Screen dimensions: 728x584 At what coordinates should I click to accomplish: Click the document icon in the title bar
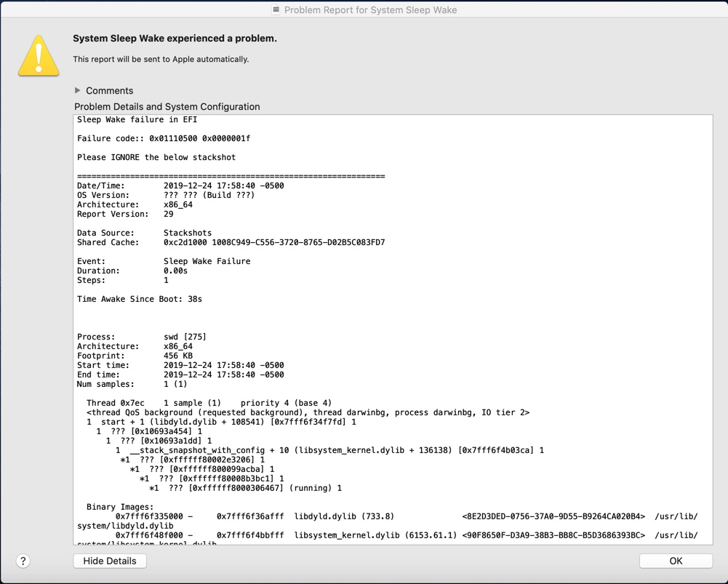pos(276,9)
